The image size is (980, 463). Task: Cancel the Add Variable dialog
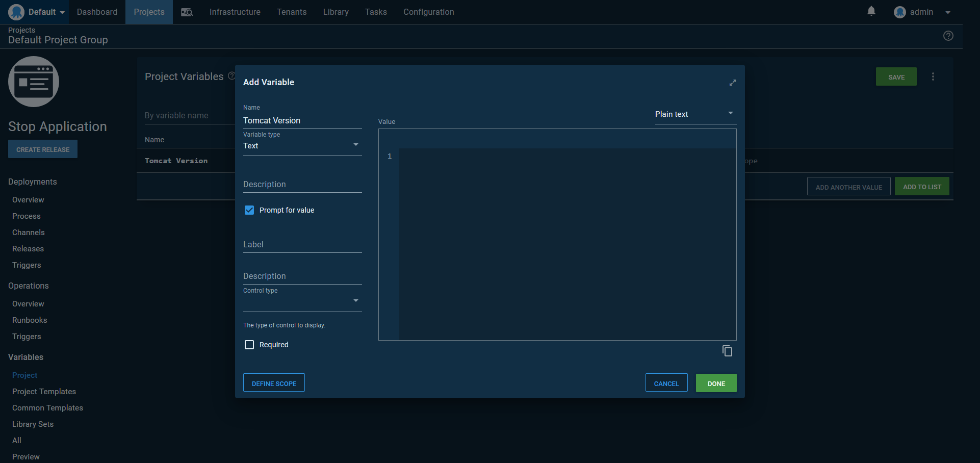tap(666, 383)
